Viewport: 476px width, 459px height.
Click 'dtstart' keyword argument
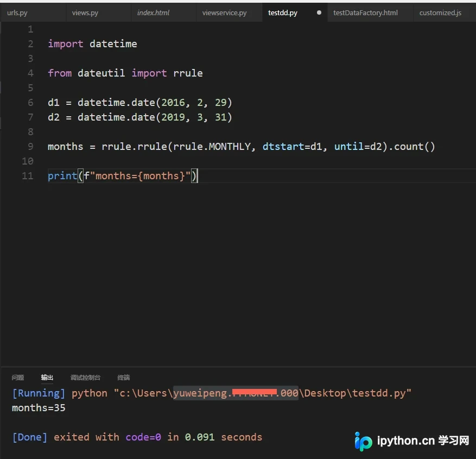point(283,147)
